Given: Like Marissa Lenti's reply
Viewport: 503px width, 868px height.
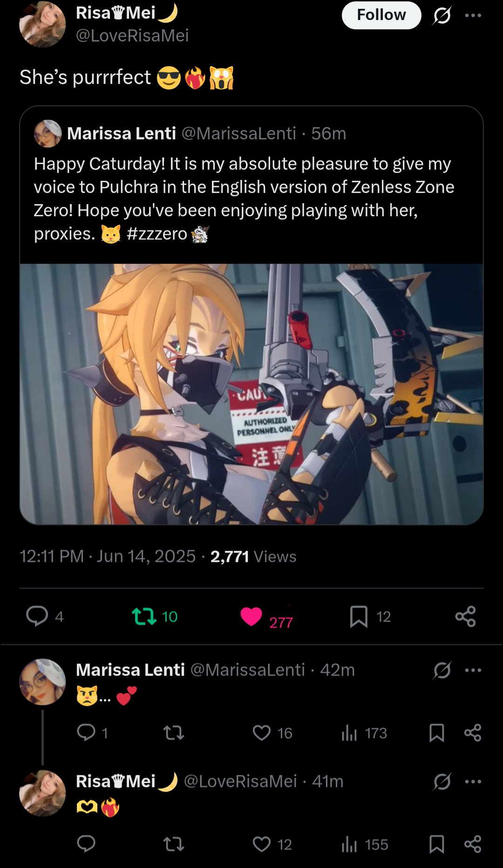Looking at the screenshot, I should click(x=262, y=733).
